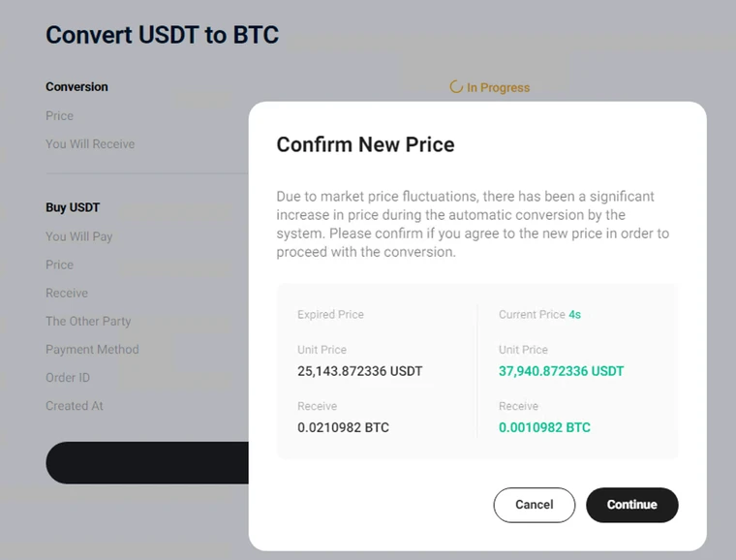736x560 pixels.
Task: Click the Cancel button
Action: pos(535,505)
